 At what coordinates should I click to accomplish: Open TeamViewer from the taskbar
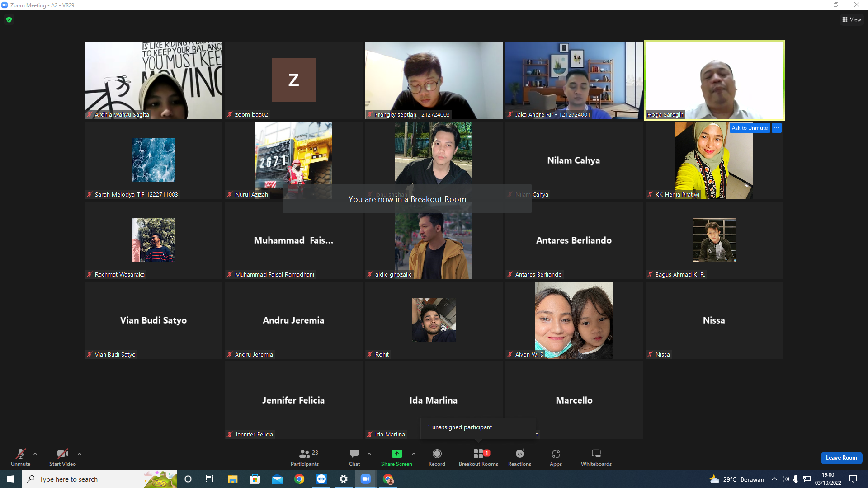[x=321, y=479]
